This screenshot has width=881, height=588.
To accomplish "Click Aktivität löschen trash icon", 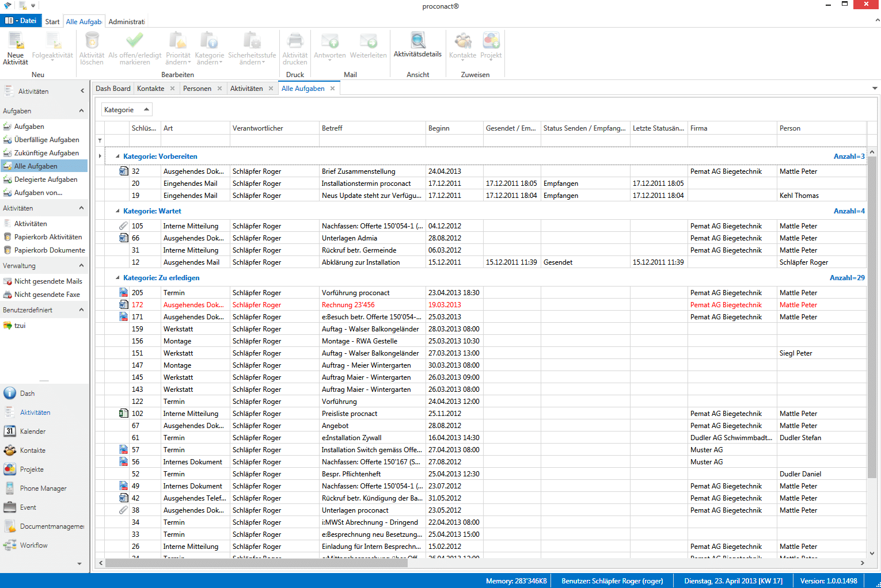I will [x=92, y=40].
